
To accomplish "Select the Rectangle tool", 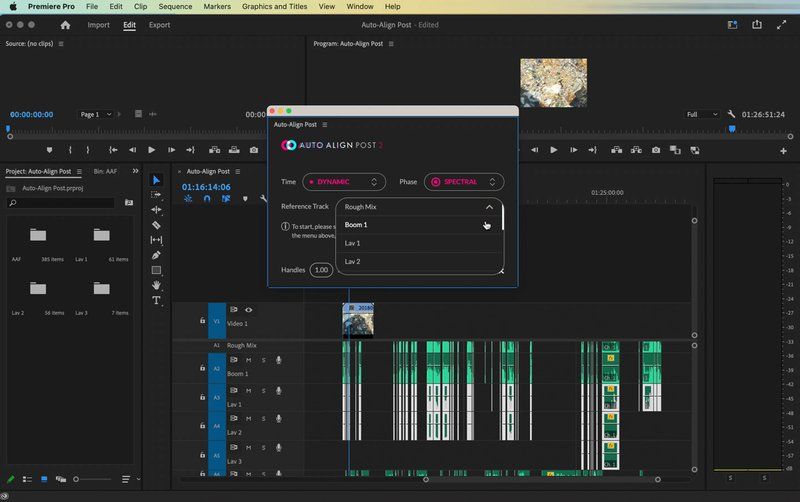I will 156,270.
